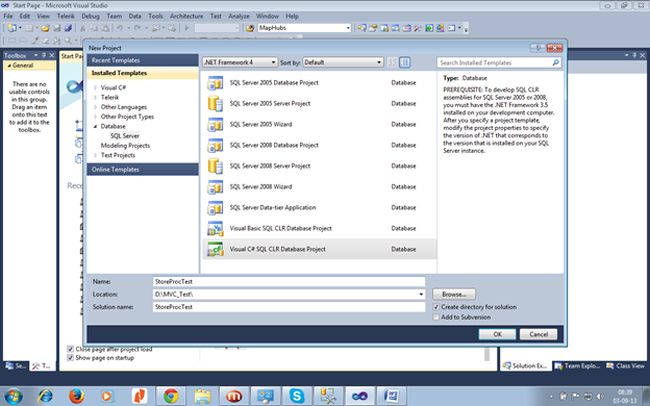Expand the Other Project Types tree node
The width and height of the screenshot is (650, 406).
tap(95, 117)
